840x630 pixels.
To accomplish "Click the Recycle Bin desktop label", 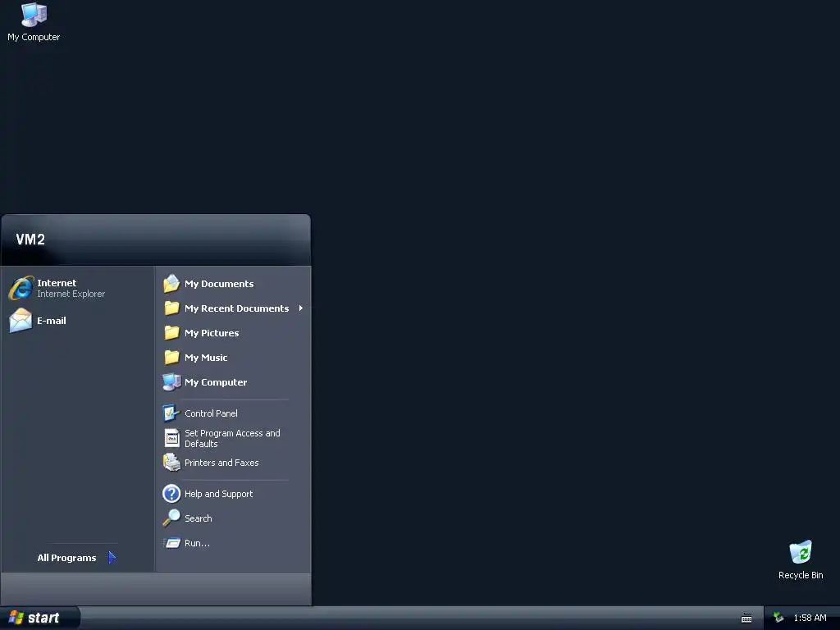I will tap(801, 575).
